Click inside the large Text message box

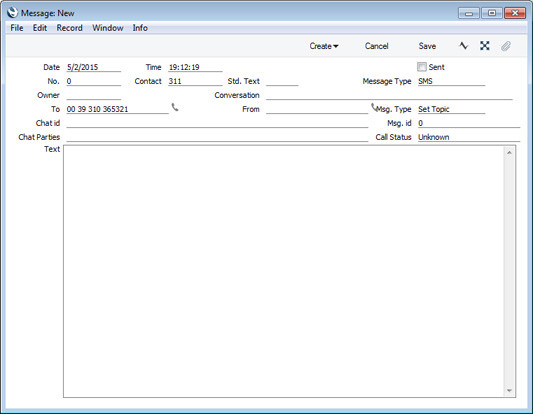[x=284, y=271]
